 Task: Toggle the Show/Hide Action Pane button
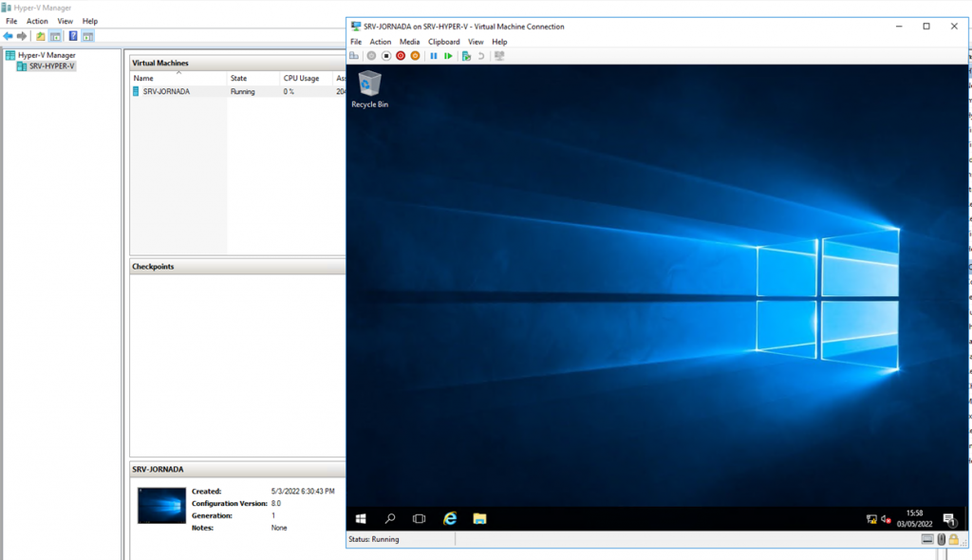87,36
